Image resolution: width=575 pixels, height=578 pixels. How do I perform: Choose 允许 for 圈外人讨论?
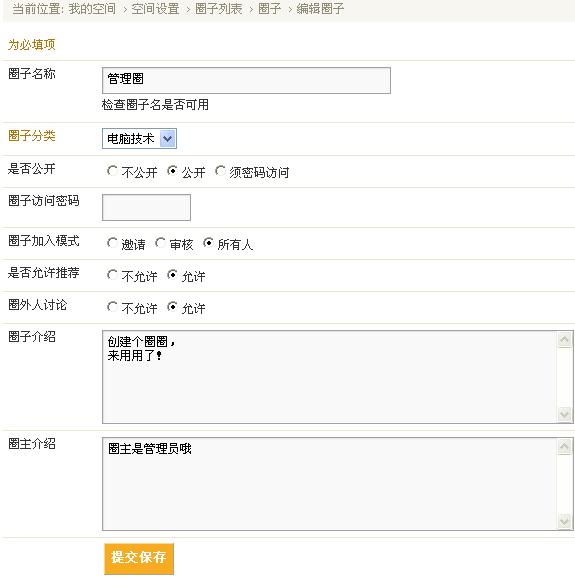click(172, 307)
